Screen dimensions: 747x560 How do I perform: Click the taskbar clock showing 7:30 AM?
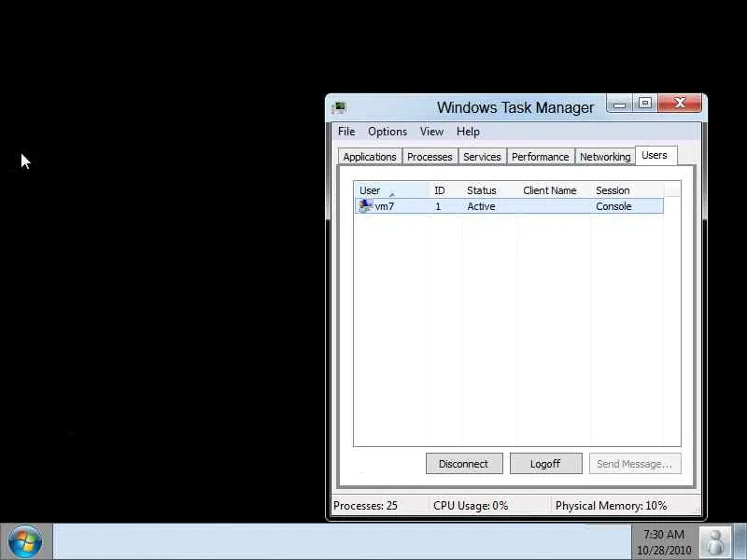664,542
